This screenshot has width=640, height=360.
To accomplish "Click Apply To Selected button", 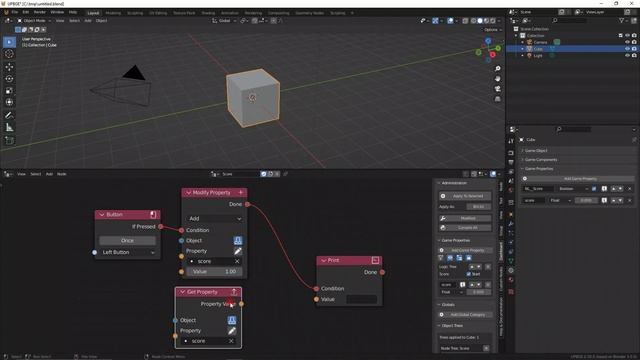I will coord(465,196).
